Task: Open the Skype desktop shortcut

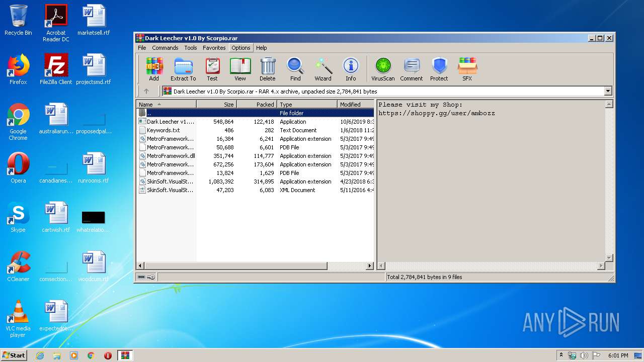Action: [18, 218]
